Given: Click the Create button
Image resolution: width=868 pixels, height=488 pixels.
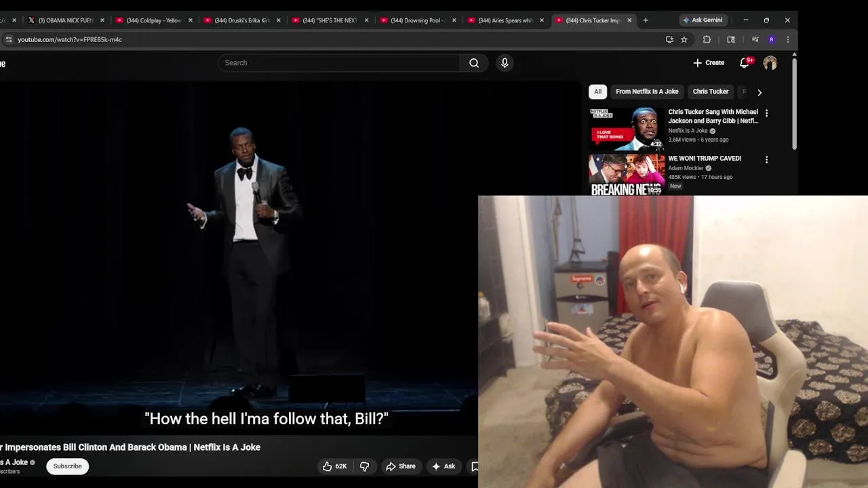Looking at the screenshot, I should tap(709, 62).
